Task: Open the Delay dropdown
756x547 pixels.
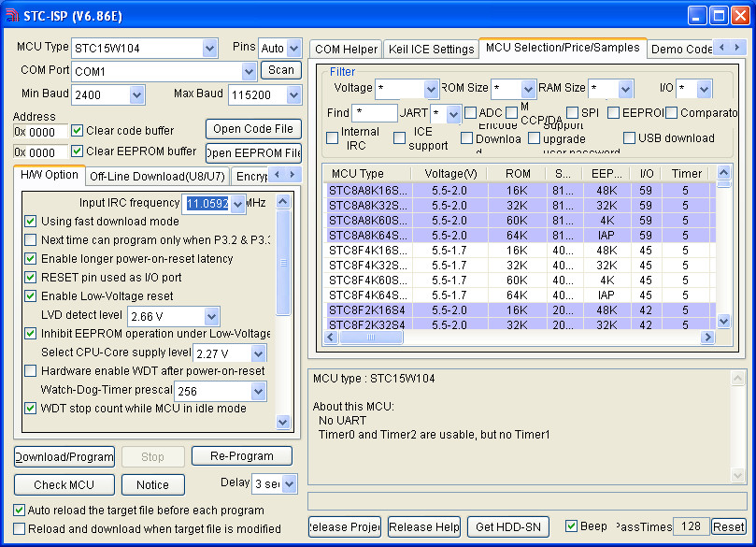Action: point(289,483)
